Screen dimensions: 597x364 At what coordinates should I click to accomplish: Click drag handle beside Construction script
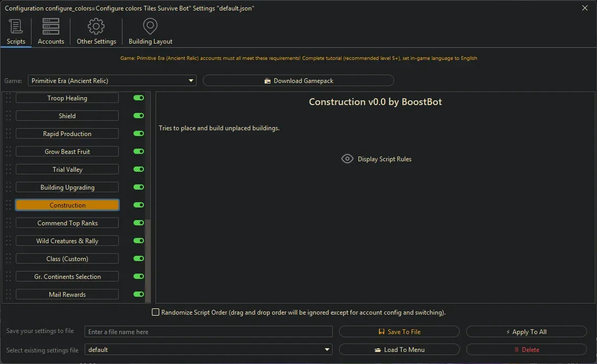pyautogui.click(x=8, y=205)
